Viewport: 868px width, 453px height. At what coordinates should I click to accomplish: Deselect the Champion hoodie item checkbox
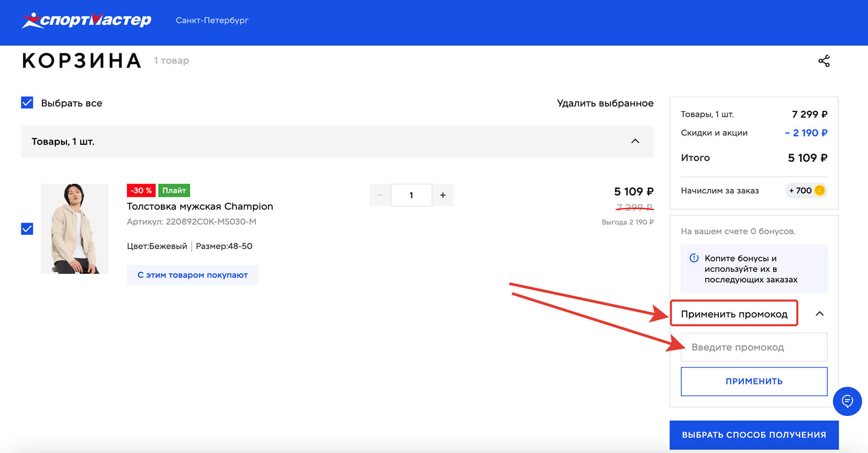pos(27,229)
